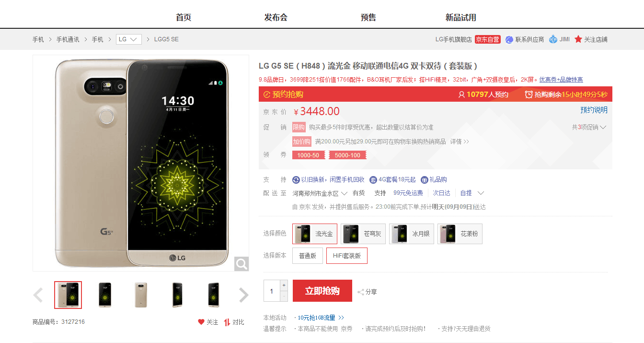The image size is (644, 343).
Task: Choose the HiFi套装版 version option
Action: (347, 256)
